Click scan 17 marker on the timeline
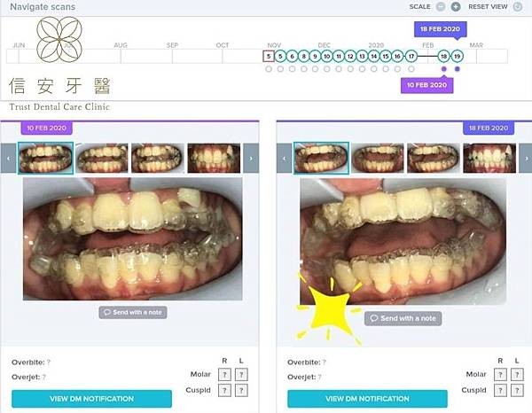The width and height of the screenshot is (532, 413). tap(411, 56)
